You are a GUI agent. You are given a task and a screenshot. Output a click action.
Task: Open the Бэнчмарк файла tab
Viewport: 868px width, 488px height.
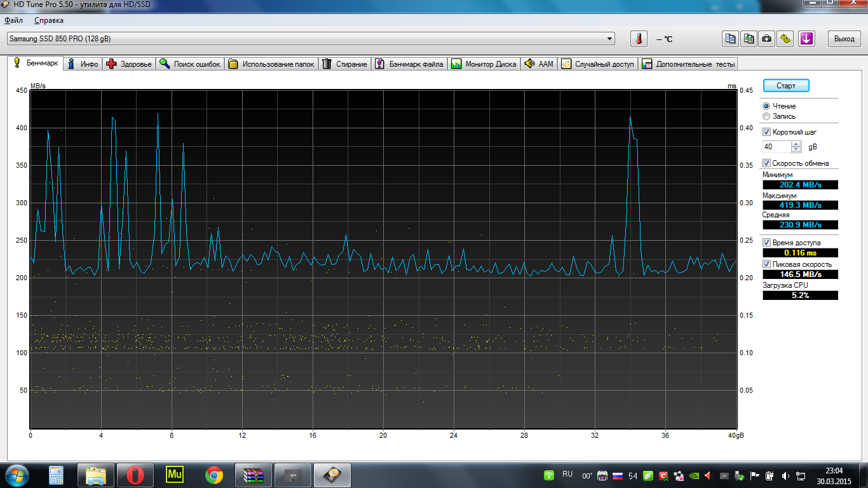click(409, 64)
